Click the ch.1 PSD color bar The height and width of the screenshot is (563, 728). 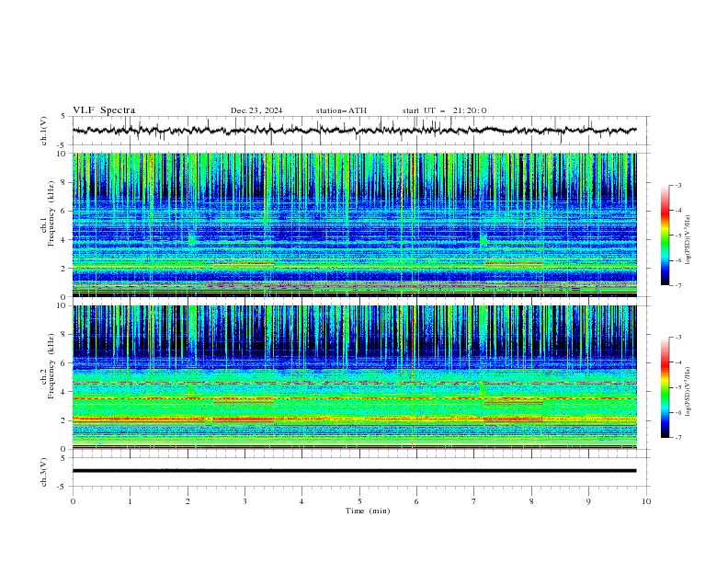point(665,236)
